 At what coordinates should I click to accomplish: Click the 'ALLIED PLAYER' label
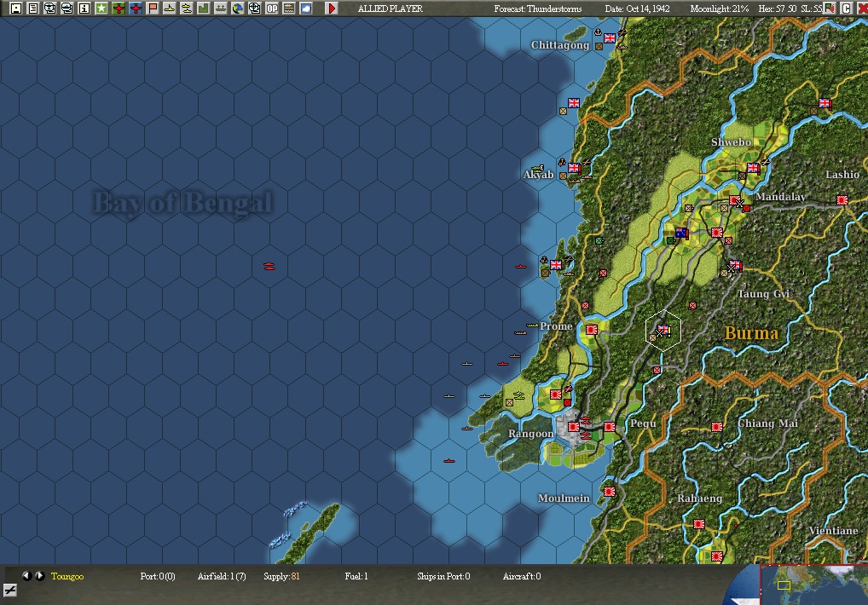coord(391,9)
